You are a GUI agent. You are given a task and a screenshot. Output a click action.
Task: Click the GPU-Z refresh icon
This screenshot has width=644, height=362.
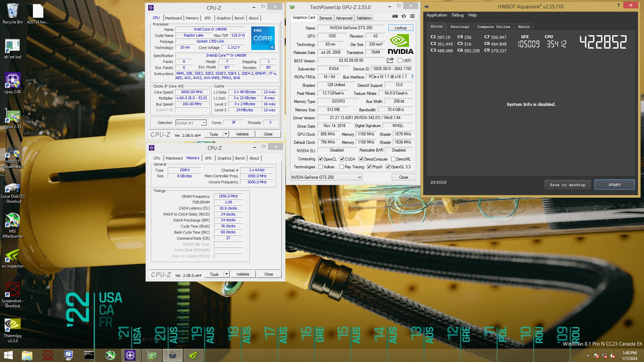tap(404, 16)
